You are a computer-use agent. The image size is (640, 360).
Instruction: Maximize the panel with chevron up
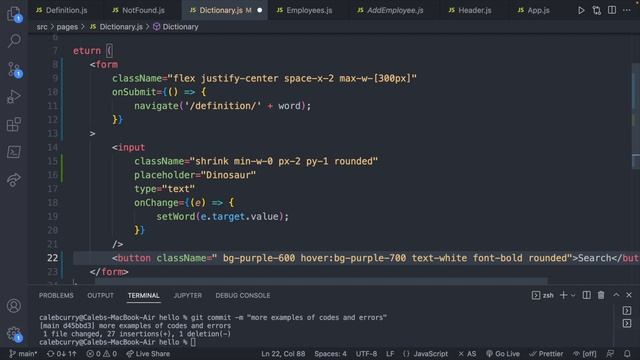(616, 295)
